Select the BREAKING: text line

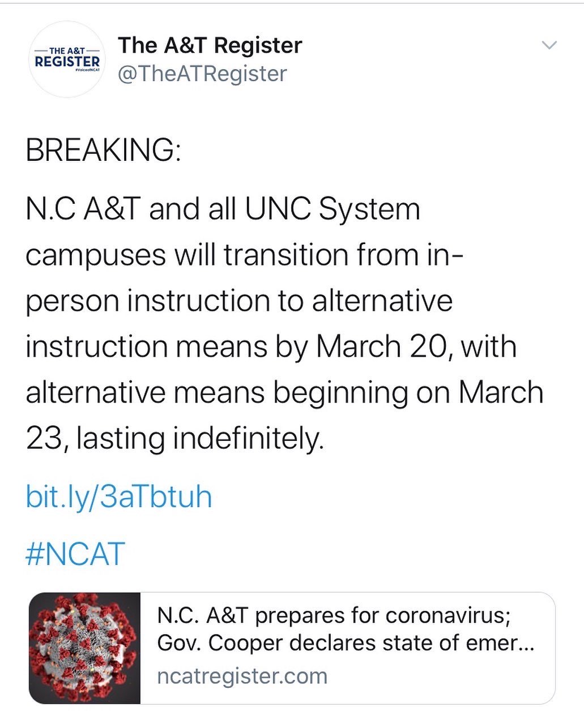click(104, 151)
